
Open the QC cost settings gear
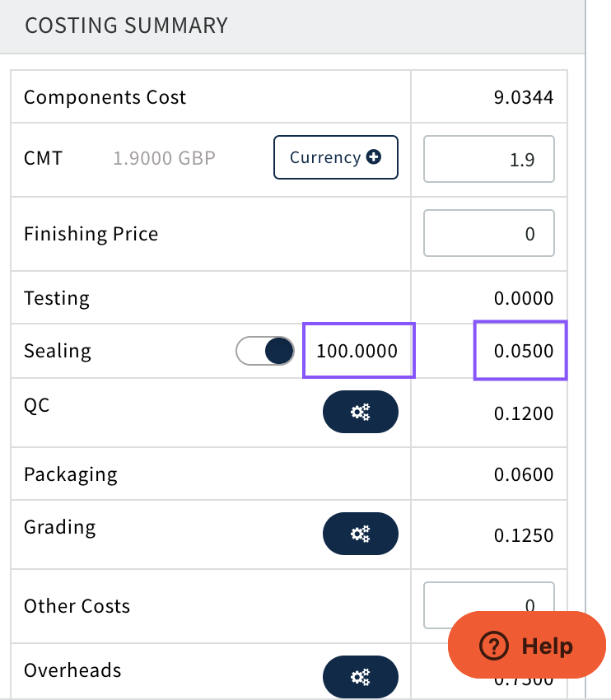tap(360, 413)
